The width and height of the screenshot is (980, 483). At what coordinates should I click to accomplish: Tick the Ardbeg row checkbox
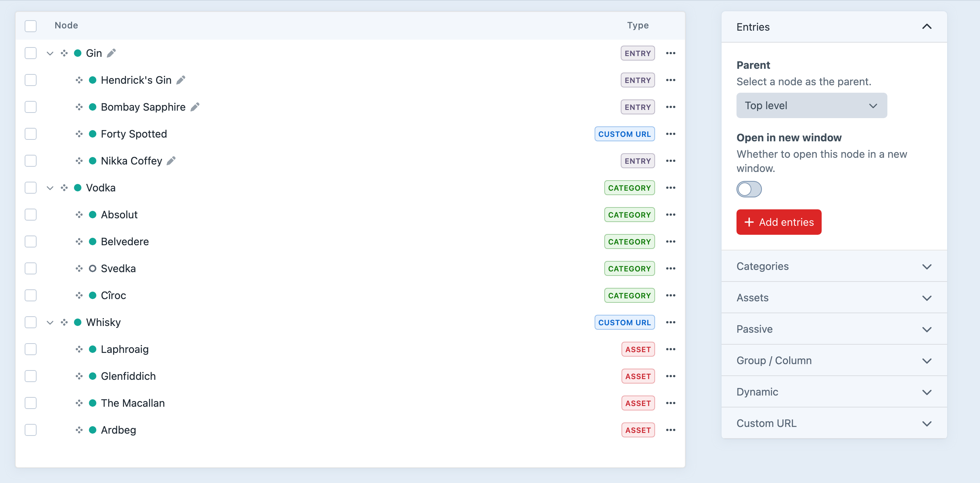coord(30,430)
